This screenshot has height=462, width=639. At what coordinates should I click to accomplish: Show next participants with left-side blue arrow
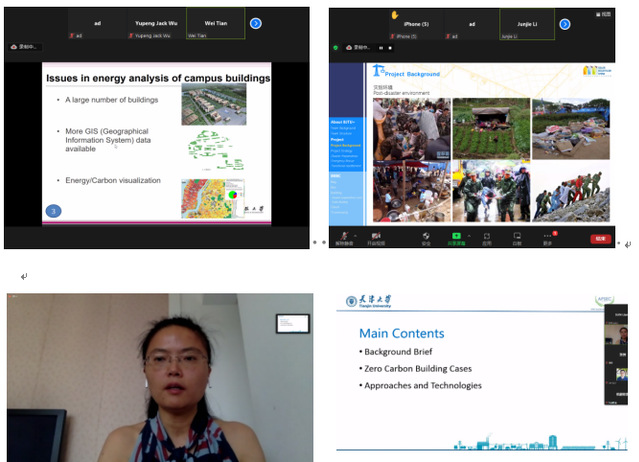coord(256,23)
